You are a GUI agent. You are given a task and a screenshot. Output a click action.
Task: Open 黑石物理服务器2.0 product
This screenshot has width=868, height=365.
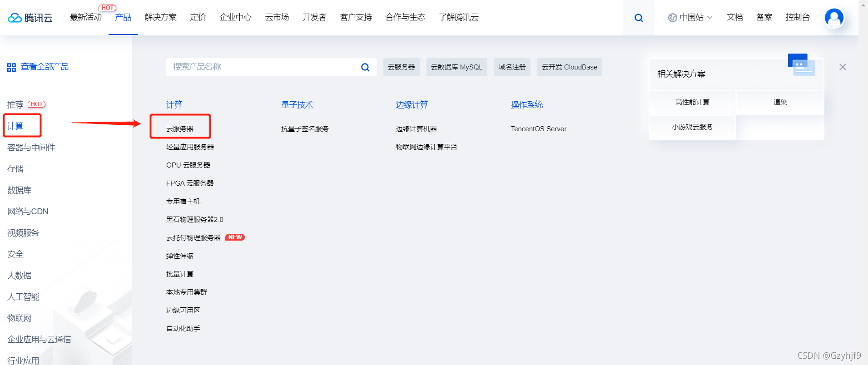click(x=195, y=220)
